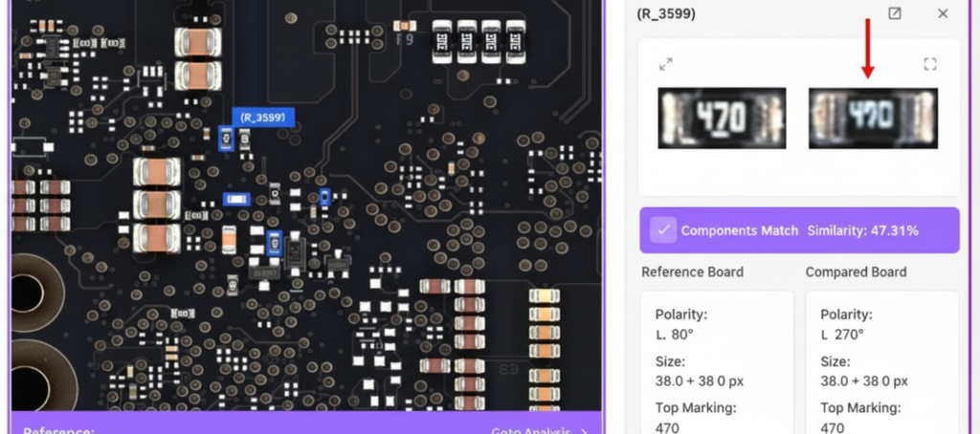This screenshot has height=434, width=980.
Task: Click the Goto Analysis chevron arrow
Action: coord(584,431)
